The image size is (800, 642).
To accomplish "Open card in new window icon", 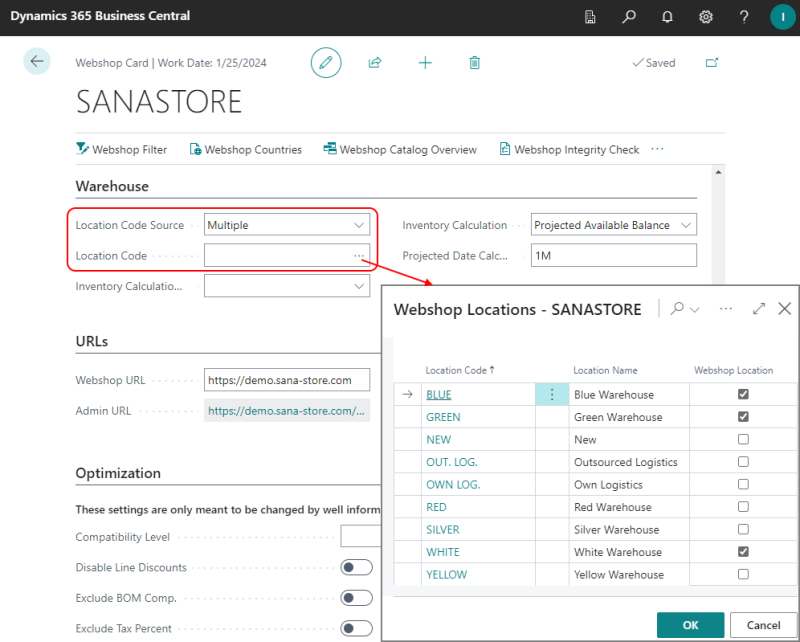I will 712,63.
